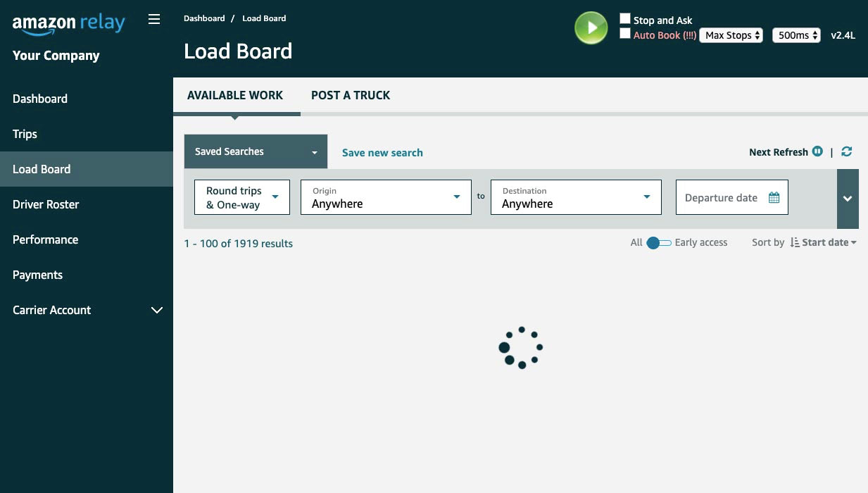
Task: Open the Start date sort dropdown
Action: click(829, 242)
